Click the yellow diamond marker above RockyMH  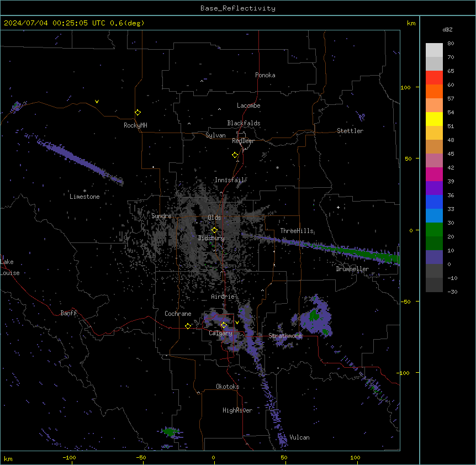point(138,113)
